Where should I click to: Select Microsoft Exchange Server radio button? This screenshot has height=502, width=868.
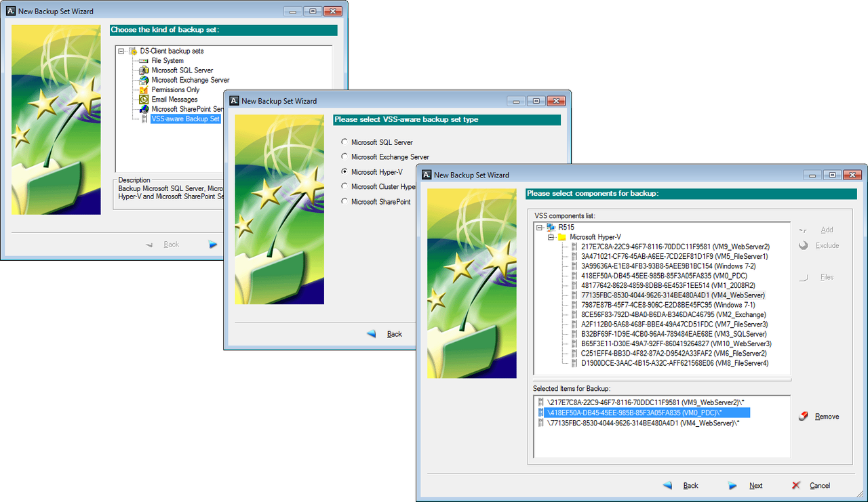click(x=344, y=157)
